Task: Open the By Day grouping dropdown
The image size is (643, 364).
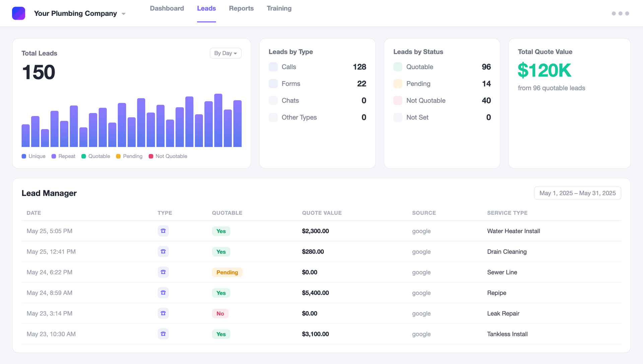Action: pyautogui.click(x=225, y=53)
